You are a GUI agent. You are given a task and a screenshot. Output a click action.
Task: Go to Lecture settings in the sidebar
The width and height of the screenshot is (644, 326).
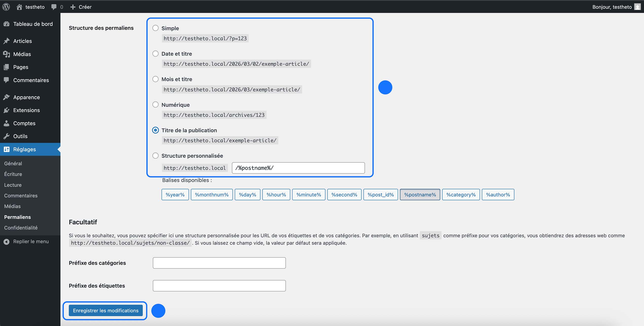[x=13, y=185]
